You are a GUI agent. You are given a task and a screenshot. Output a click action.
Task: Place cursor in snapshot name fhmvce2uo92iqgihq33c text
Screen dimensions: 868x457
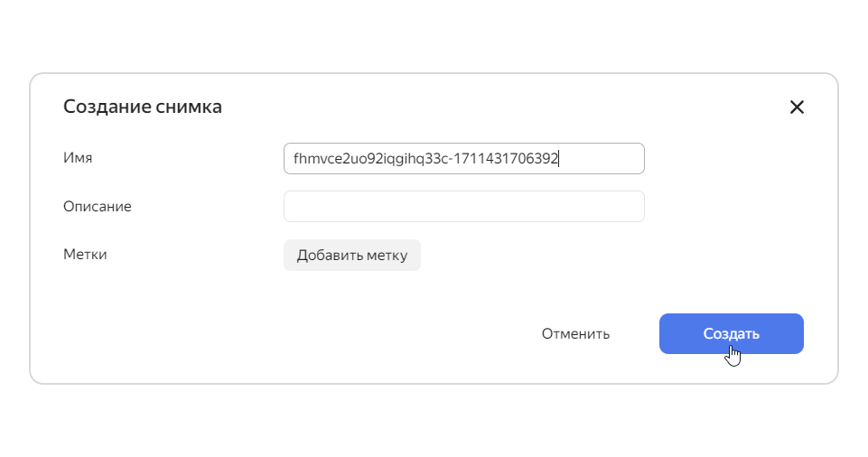pyautogui.click(x=370, y=159)
